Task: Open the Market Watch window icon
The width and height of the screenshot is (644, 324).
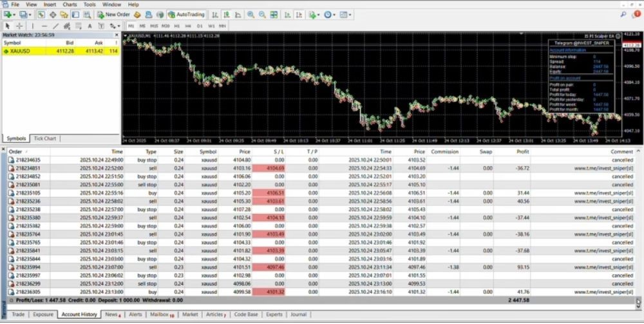Action: pyautogui.click(x=41, y=14)
